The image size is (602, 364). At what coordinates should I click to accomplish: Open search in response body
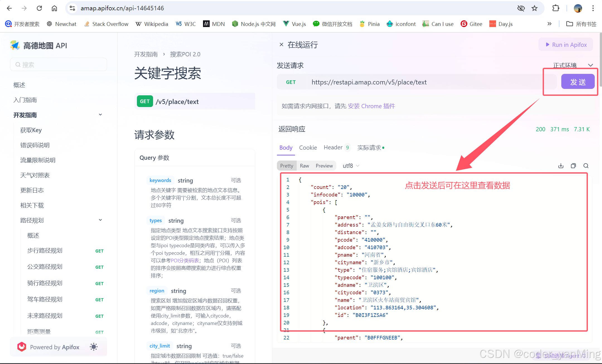[x=586, y=166]
